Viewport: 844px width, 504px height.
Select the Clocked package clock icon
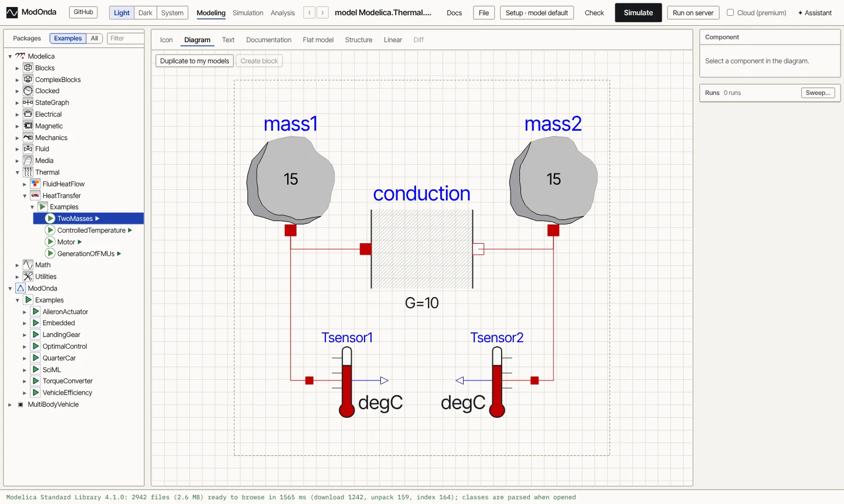[28, 91]
